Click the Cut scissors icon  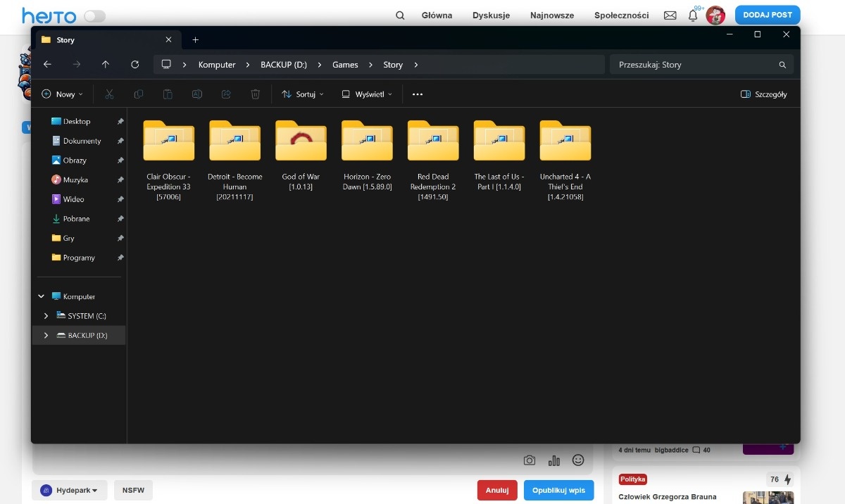pos(109,94)
